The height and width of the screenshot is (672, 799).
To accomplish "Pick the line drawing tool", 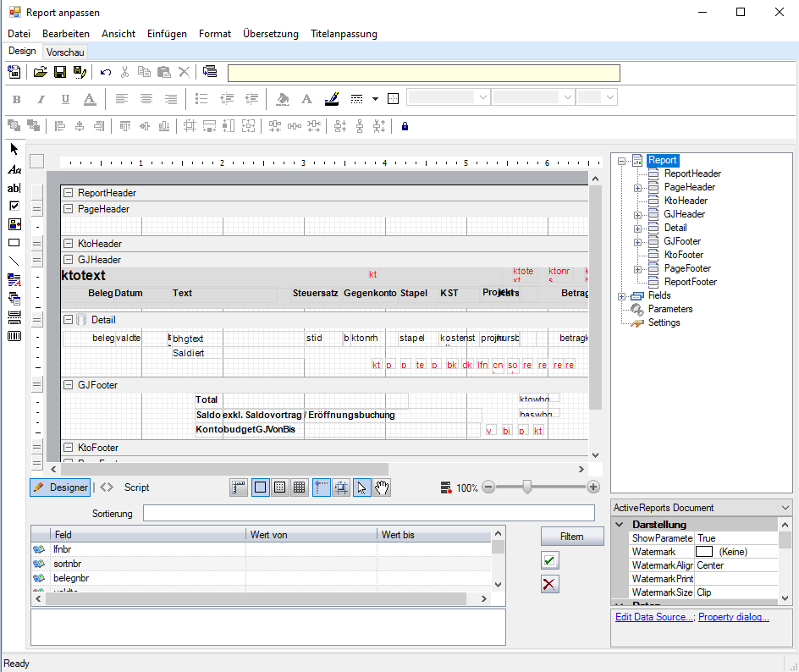I will [x=14, y=261].
